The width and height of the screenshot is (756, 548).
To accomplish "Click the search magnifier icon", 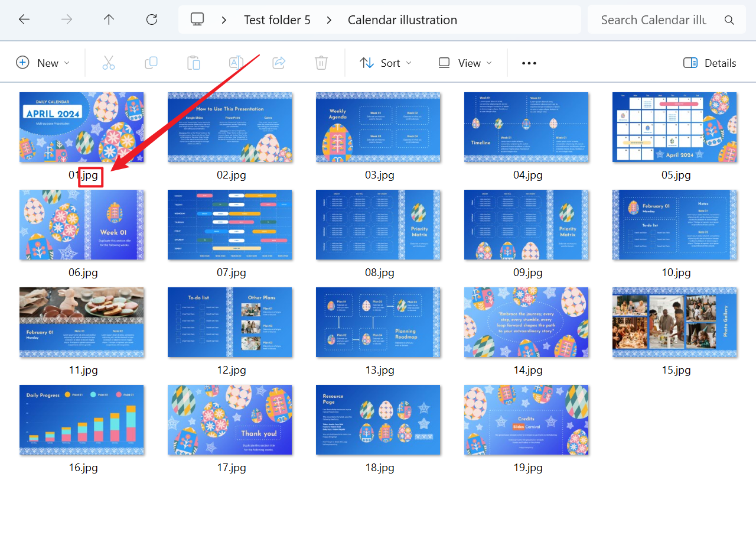I will click(729, 20).
